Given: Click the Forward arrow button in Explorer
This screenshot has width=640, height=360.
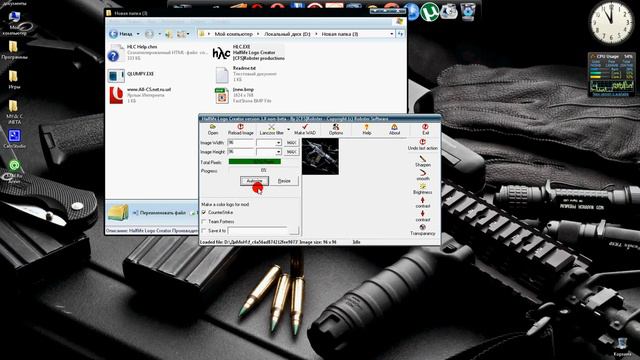Looking at the screenshot, I should (149, 34).
